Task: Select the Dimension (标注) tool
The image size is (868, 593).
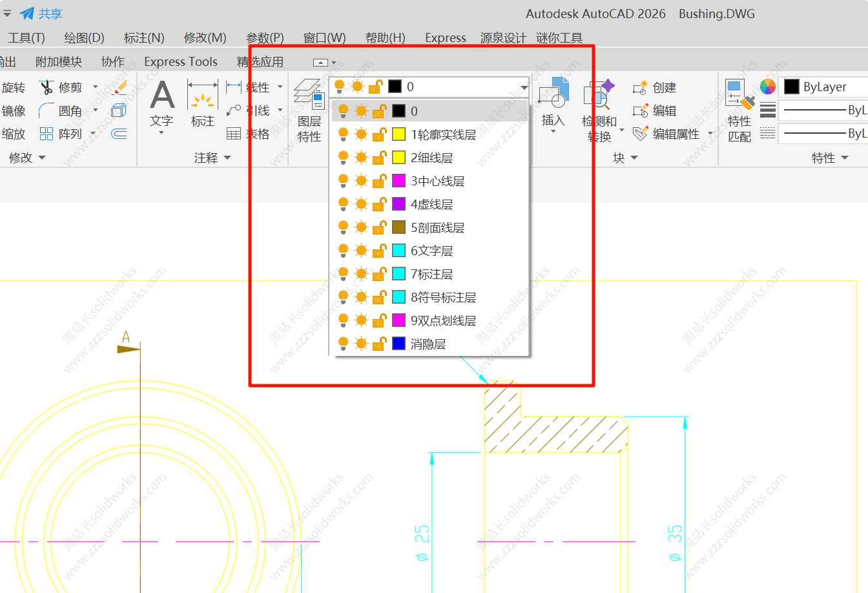Action: pyautogui.click(x=203, y=95)
